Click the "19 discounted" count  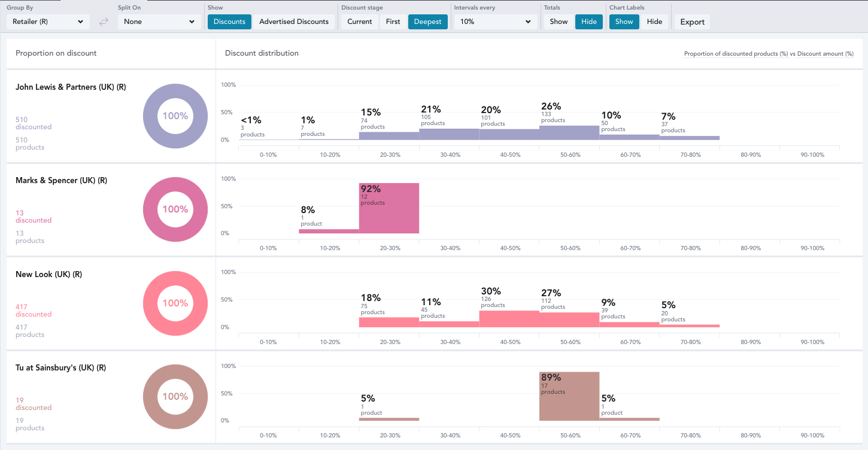(x=34, y=404)
